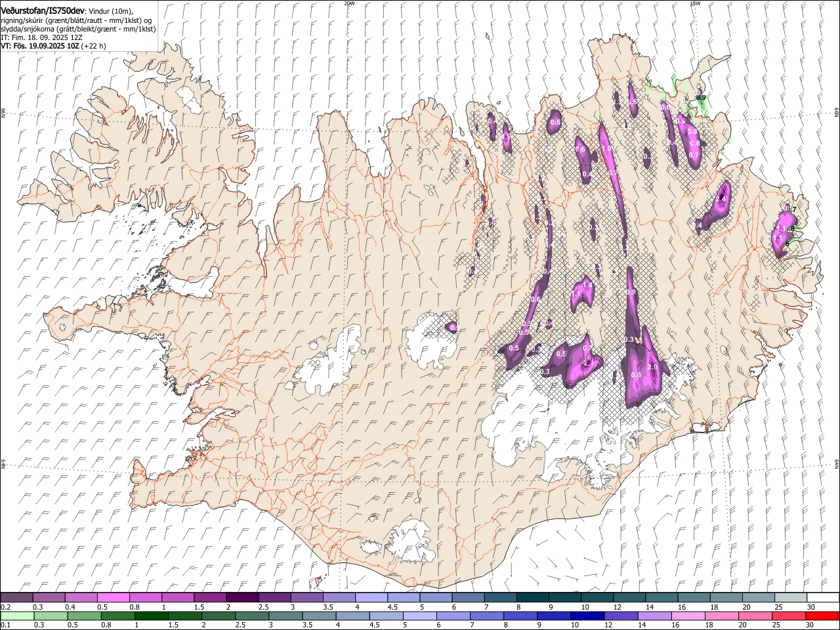The width and height of the screenshot is (840, 630).
Task: Click the Veðurstofan/IS750dev title text
Action: [43, 11]
